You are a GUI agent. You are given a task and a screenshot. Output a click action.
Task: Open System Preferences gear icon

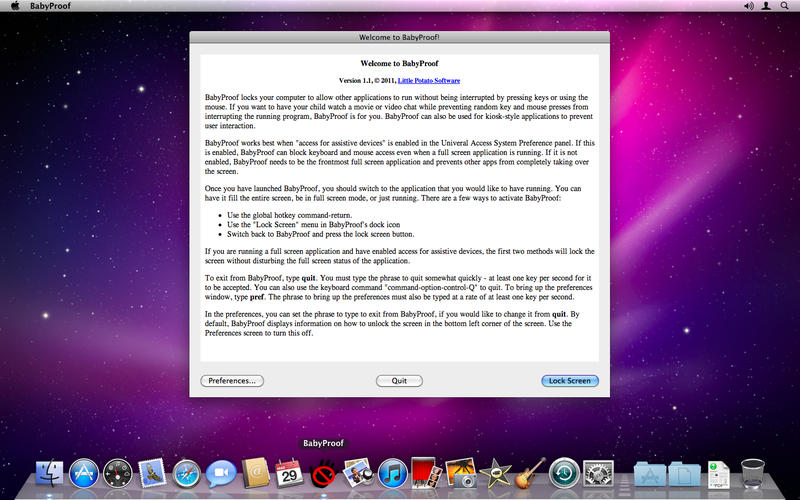pos(598,473)
